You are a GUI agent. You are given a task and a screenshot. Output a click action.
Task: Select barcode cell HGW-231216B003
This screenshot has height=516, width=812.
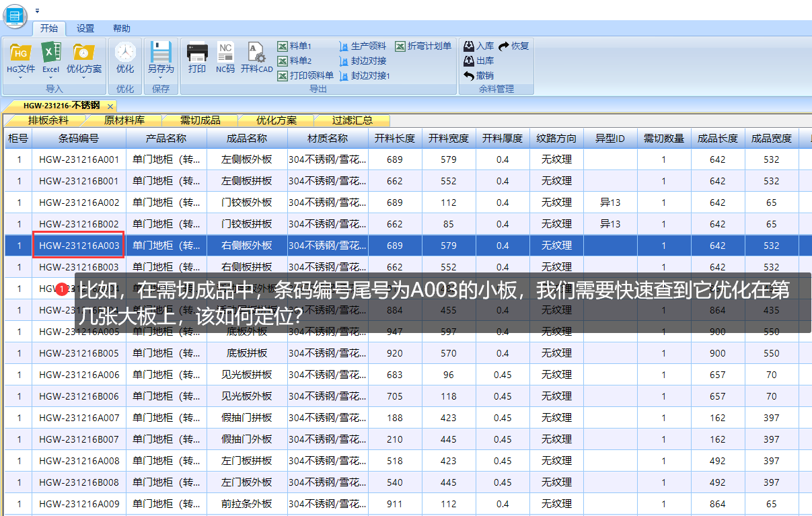click(x=79, y=267)
